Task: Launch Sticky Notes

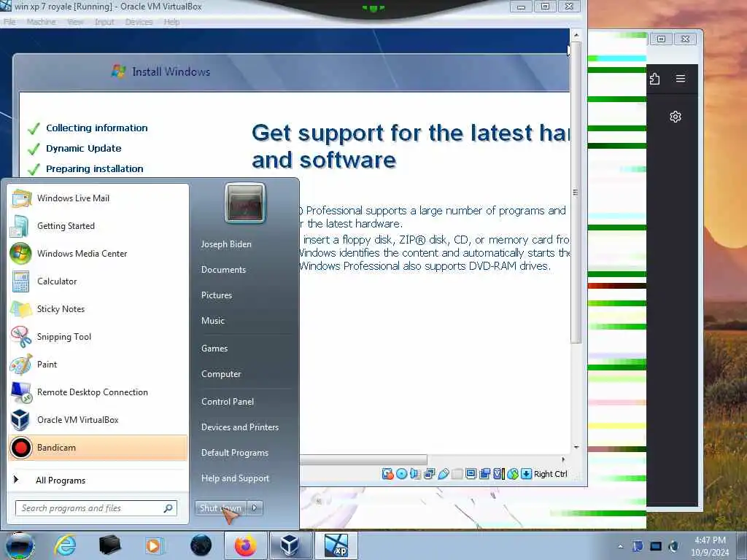Action: pos(98,308)
